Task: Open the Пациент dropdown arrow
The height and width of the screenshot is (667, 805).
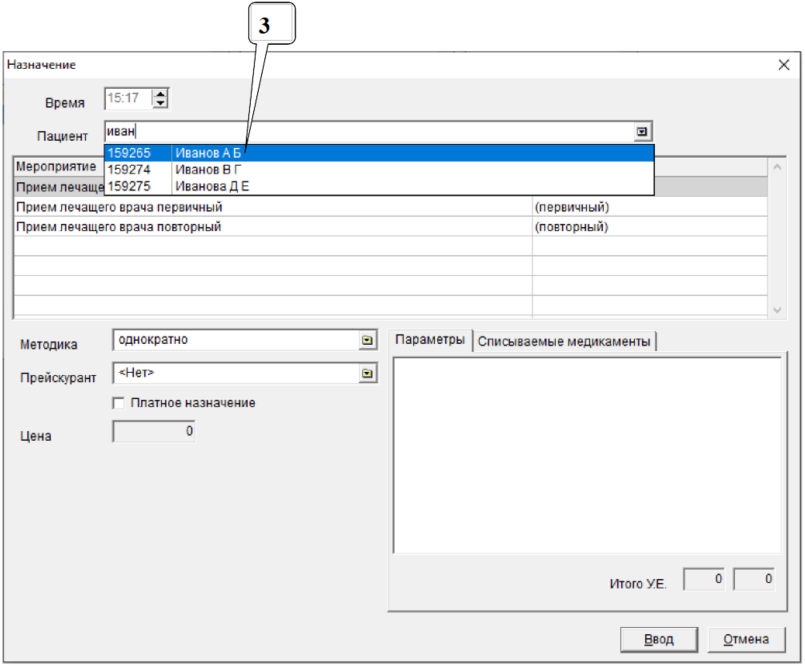Action: click(642, 131)
